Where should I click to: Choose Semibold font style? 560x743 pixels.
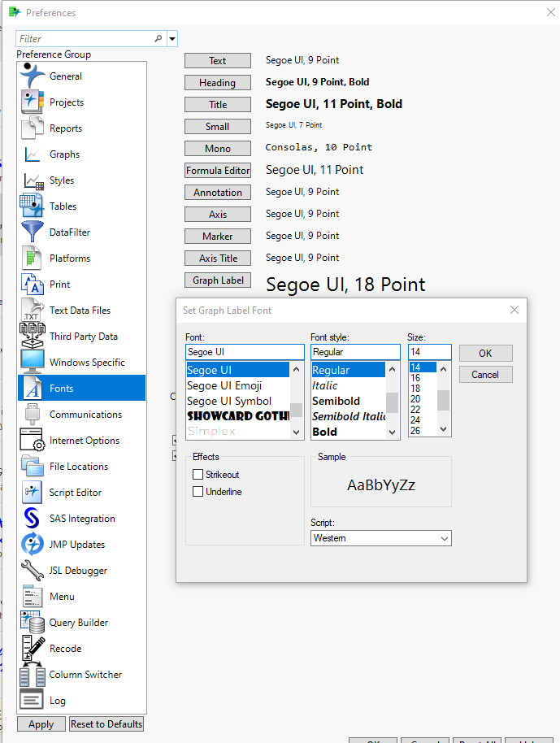(x=348, y=401)
